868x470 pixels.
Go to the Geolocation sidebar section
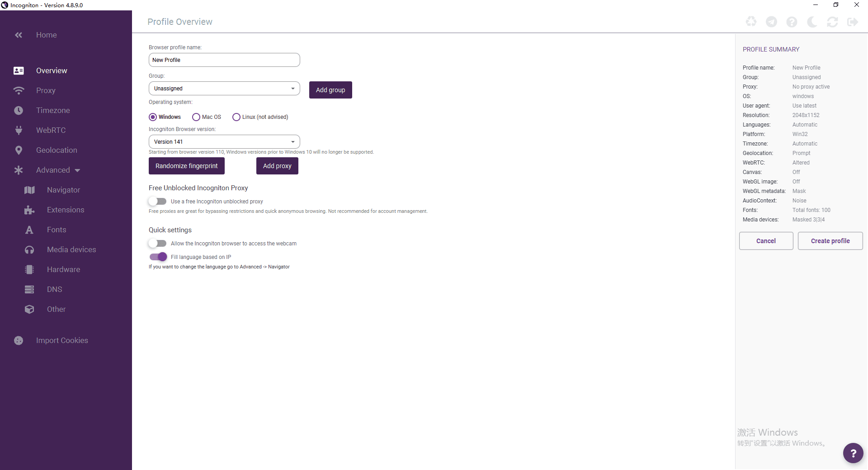(57, 150)
